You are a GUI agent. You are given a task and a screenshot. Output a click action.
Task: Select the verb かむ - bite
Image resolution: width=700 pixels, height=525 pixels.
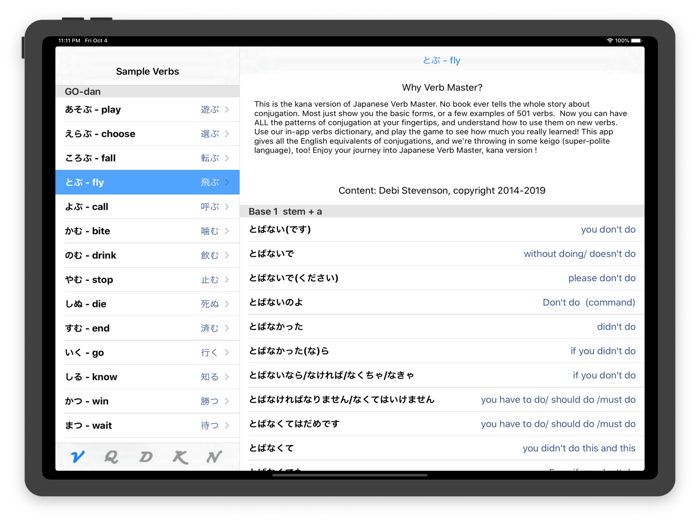coord(147,231)
